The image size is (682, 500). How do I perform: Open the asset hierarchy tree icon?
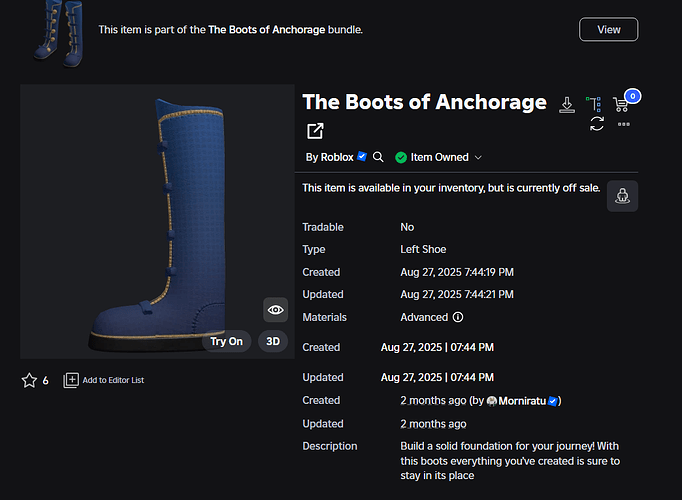[594, 104]
